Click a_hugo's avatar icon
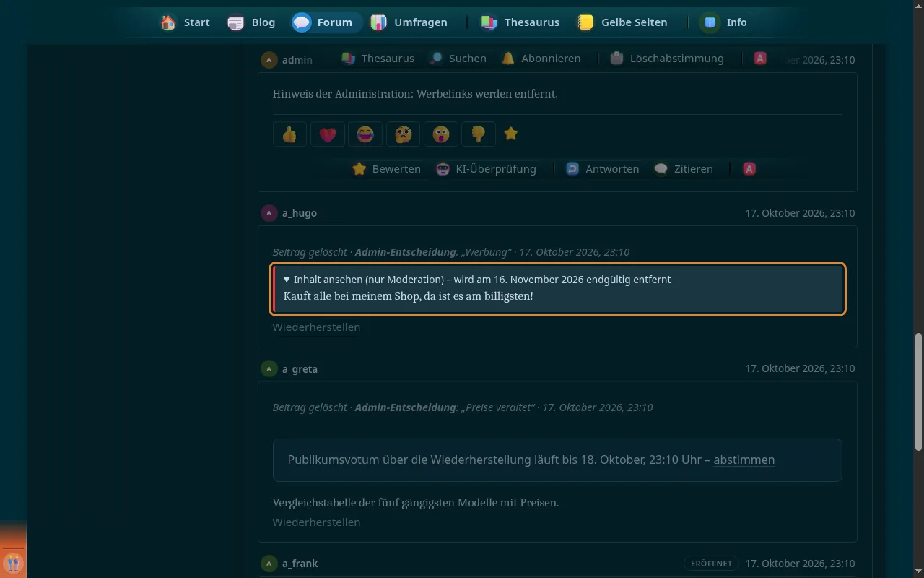This screenshot has width=924, height=578. pos(269,213)
